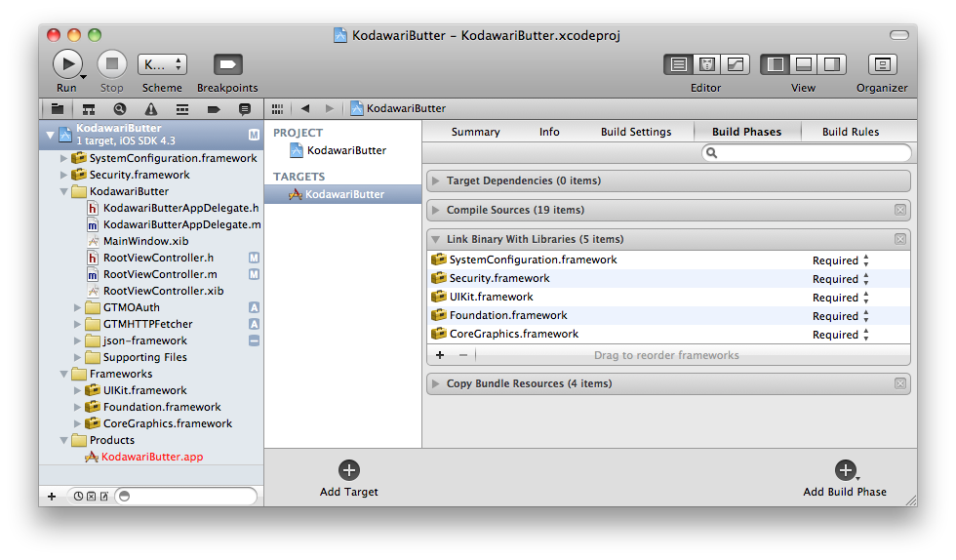Change Required setting for CoreGraphics.framework

(x=841, y=335)
